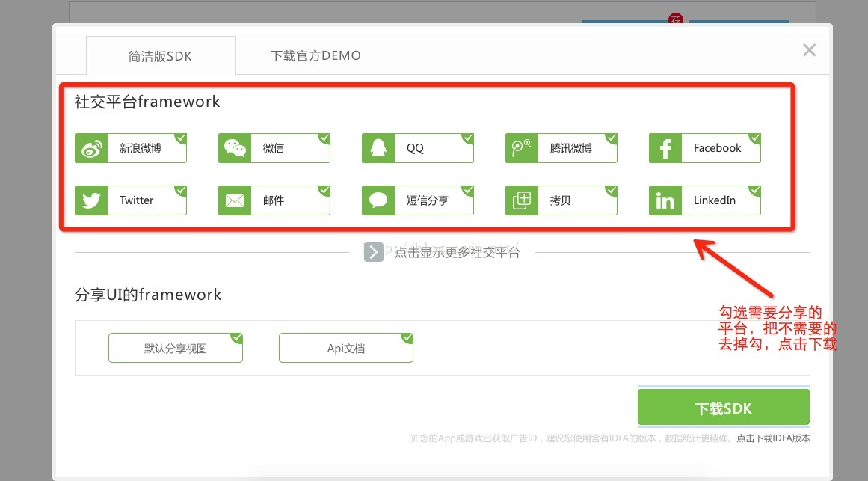Click the 短信分享 label
This screenshot has width=868, height=481.
428,200
